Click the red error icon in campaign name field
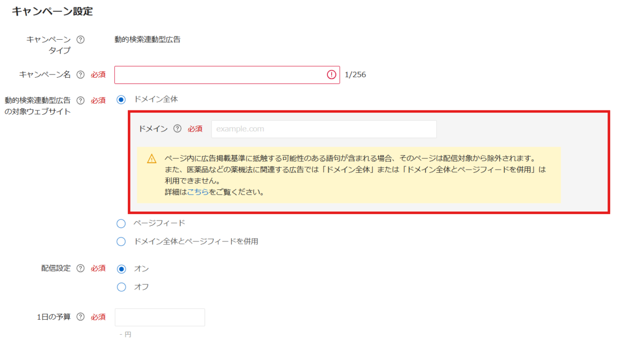The height and width of the screenshot is (338, 644). click(x=331, y=75)
